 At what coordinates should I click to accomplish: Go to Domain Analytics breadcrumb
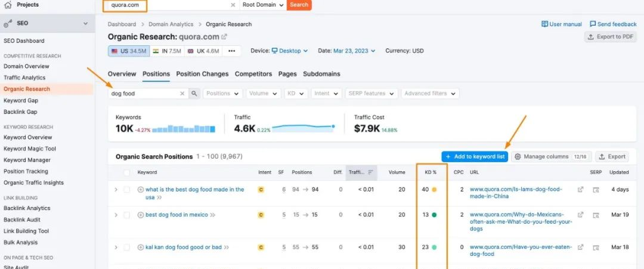(x=171, y=24)
